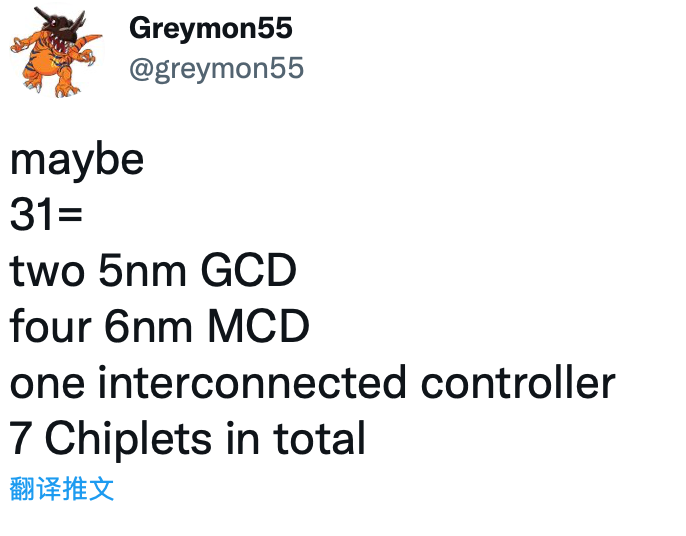Click the word "maybe" in the tweet
This screenshot has width=686, height=536.
77,161
